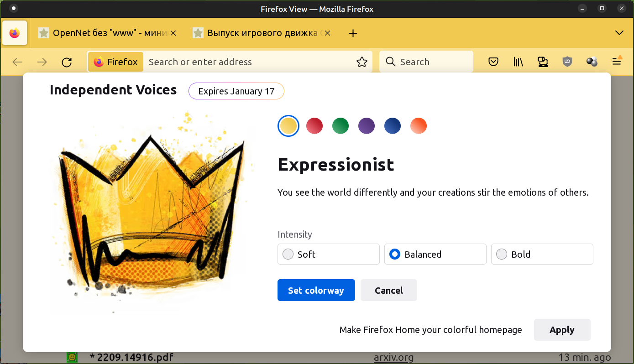The height and width of the screenshot is (364, 634).
Task: Open the window menu dot in title bar
Action: [14, 8]
